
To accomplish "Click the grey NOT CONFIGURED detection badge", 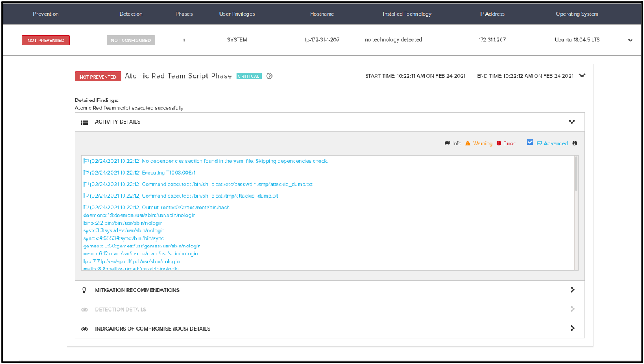I will coord(131,40).
